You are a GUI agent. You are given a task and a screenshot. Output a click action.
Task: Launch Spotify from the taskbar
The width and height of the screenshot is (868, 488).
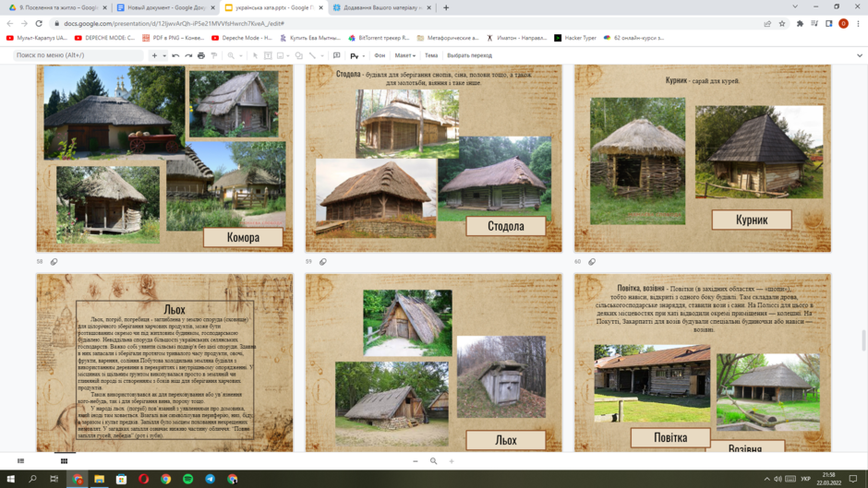pyautogui.click(x=188, y=479)
